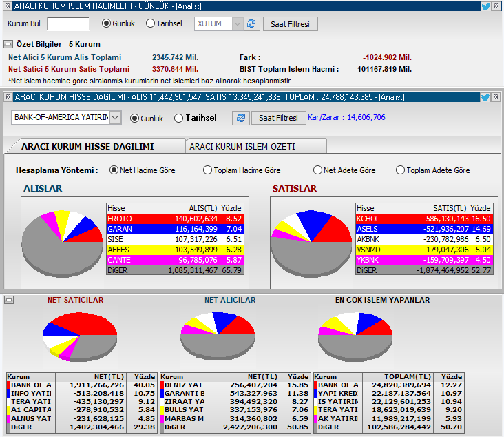Viewport: 504px width, 437px height.
Task: Click Kar/Zarar value link
Action: (x=346, y=117)
